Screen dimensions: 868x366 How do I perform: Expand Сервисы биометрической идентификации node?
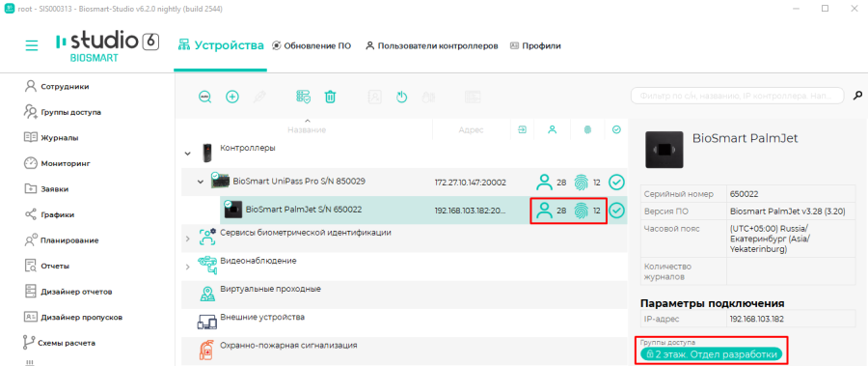[x=187, y=239]
